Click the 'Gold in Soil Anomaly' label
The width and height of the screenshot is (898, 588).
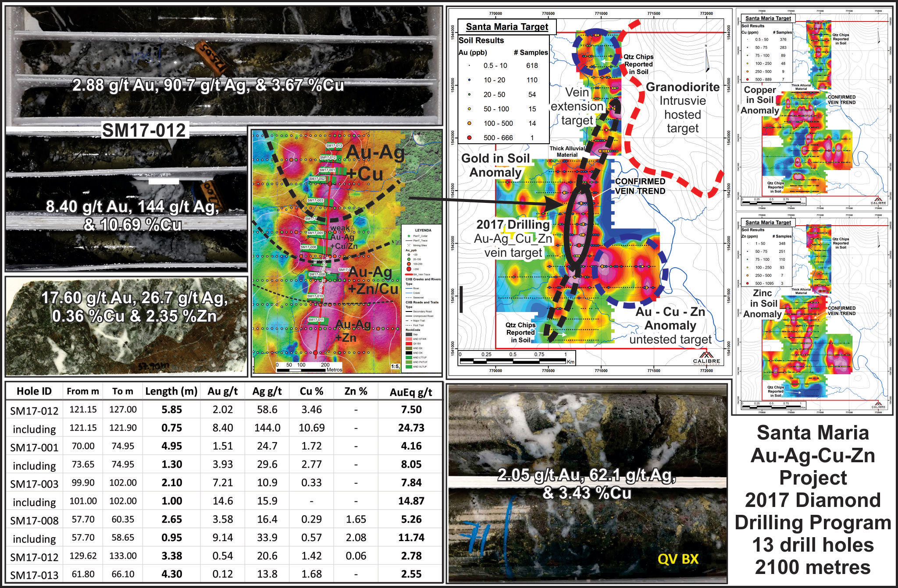tap(495, 165)
